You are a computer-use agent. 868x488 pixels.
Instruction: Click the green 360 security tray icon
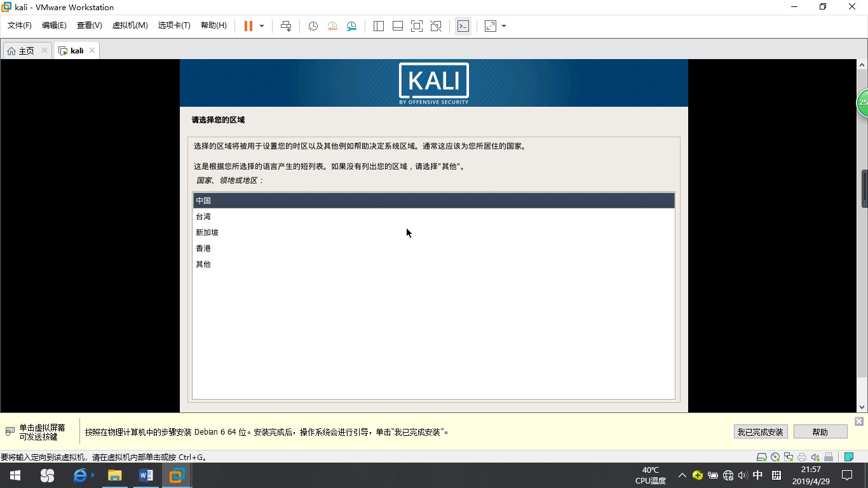(x=698, y=475)
